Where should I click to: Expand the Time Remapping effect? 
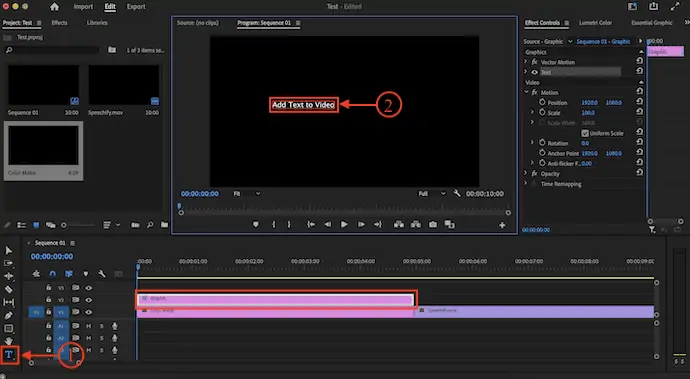[x=525, y=184]
